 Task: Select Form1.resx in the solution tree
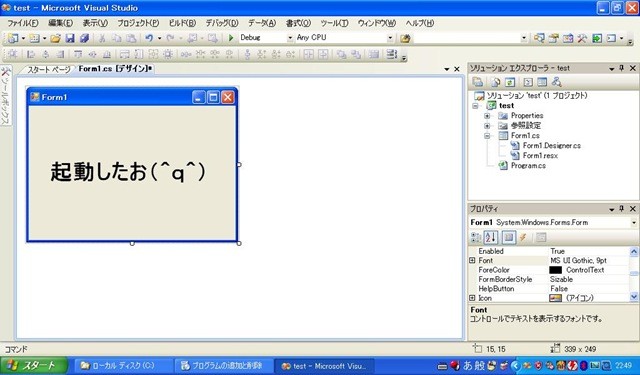(x=540, y=155)
